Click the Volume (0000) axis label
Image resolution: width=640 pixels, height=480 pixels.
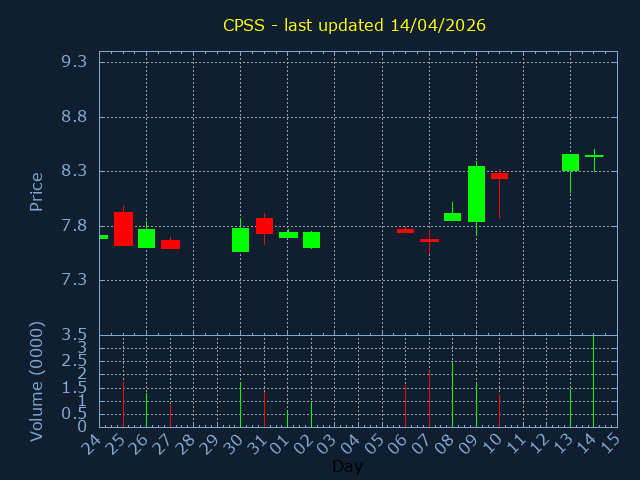click(x=37, y=381)
